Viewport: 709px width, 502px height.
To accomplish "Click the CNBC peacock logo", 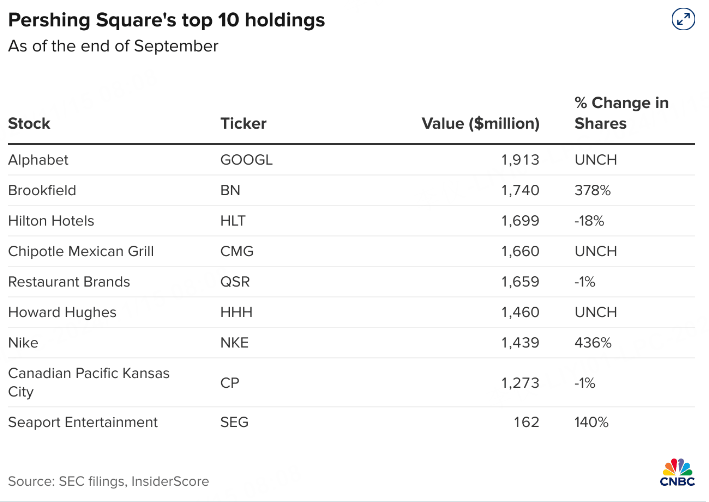I will [677, 474].
